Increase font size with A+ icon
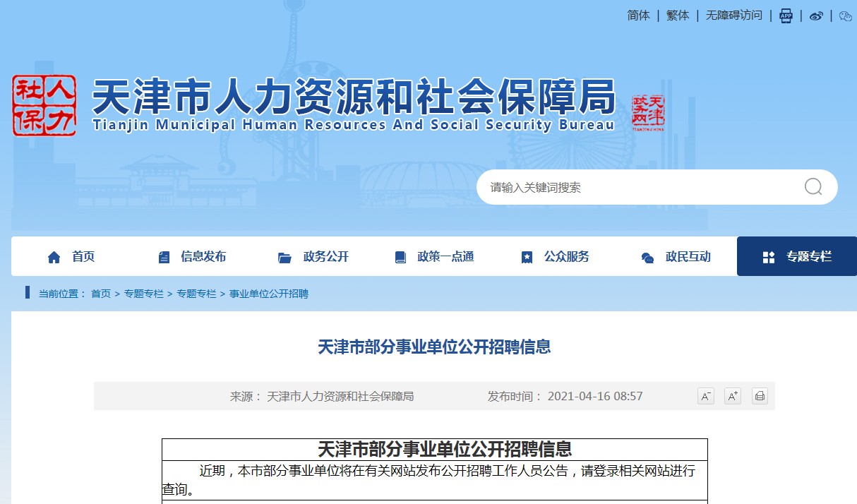857x504 pixels. click(733, 396)
